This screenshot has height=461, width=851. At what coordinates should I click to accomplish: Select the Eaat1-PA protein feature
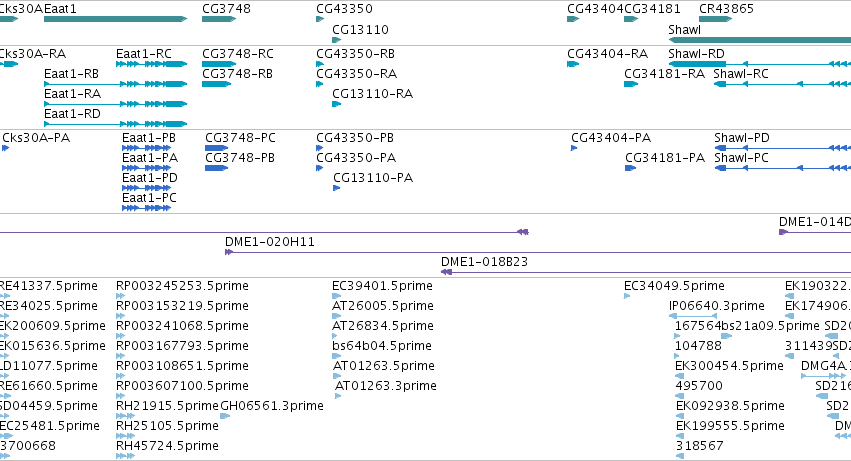pos(147,168)
